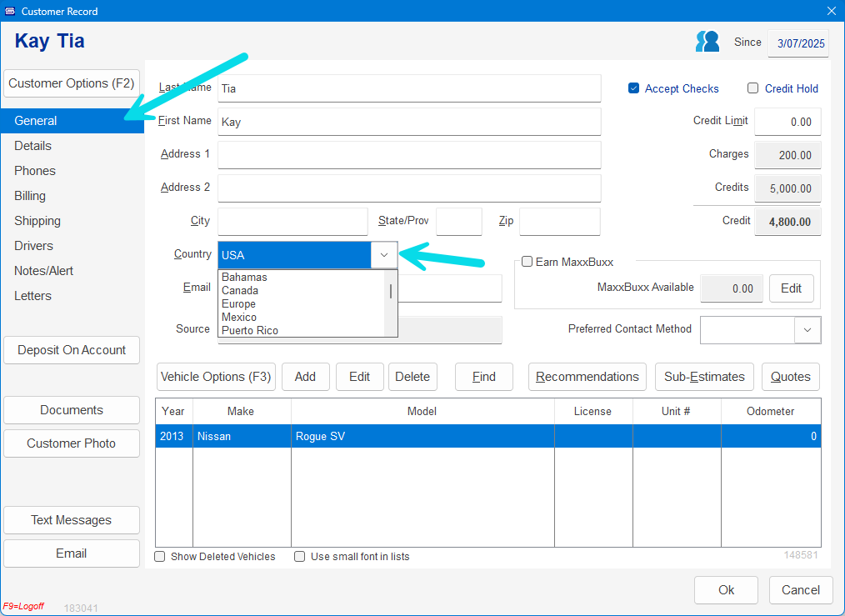Uncheck the Accept Checks checkbox

point(633,88)
